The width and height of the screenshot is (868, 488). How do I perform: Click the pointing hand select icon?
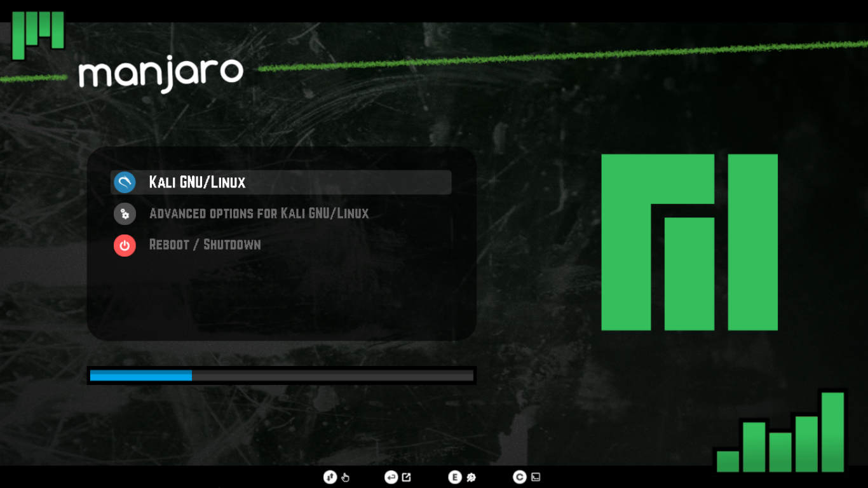pos(346,477)
